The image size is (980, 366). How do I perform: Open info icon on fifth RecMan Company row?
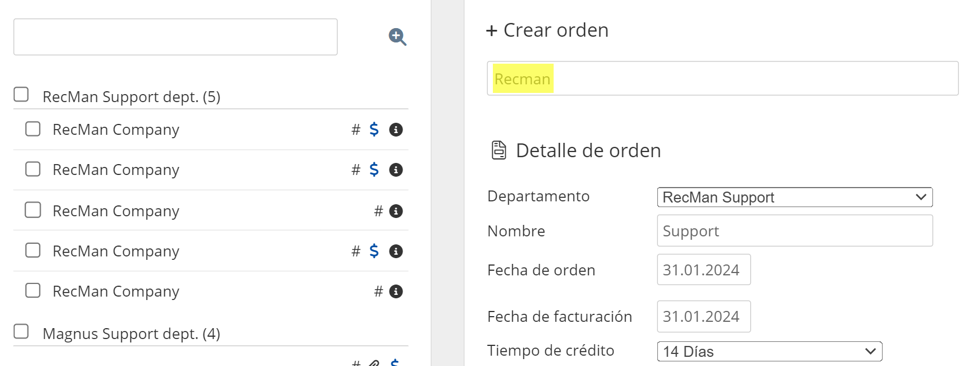point(395,291)
